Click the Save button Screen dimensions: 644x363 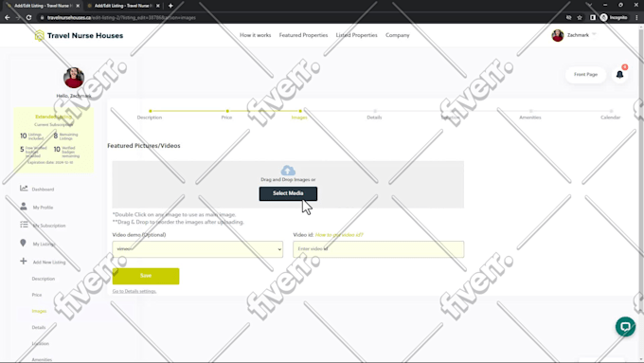pos(146,276)
